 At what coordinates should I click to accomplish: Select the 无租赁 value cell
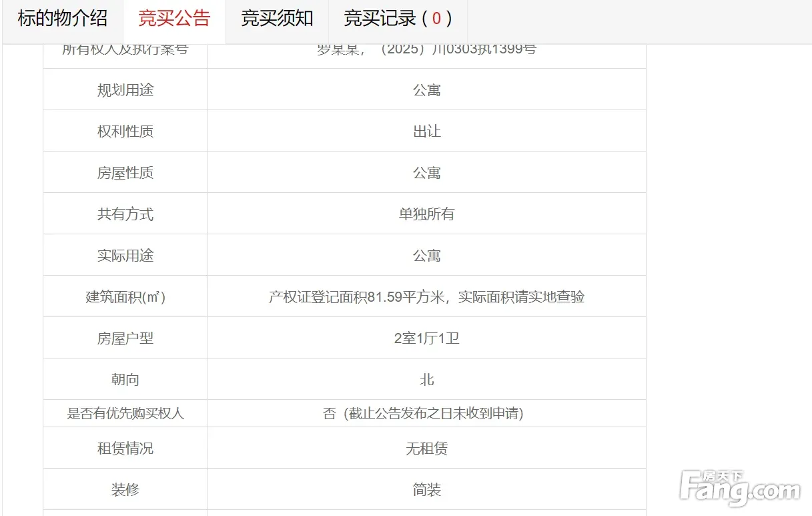pos(426,449)
